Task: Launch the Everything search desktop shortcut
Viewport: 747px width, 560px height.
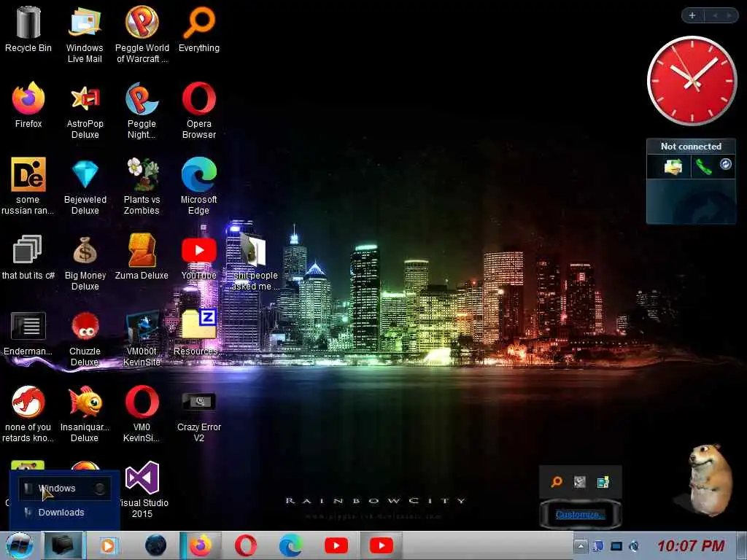Action: click(x=199, y=29)
